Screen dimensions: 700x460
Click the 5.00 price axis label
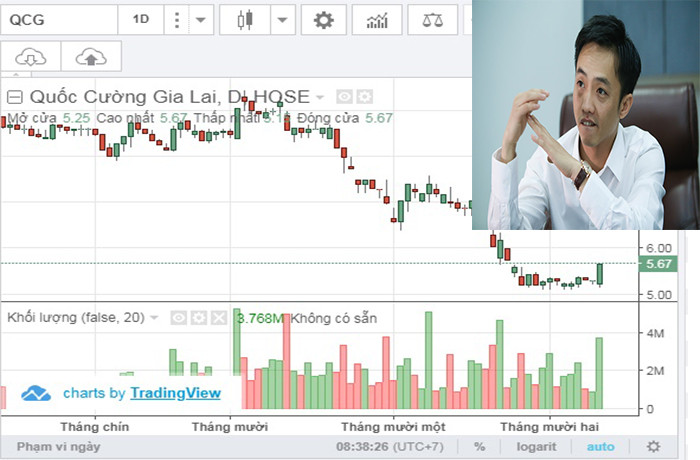658,295
